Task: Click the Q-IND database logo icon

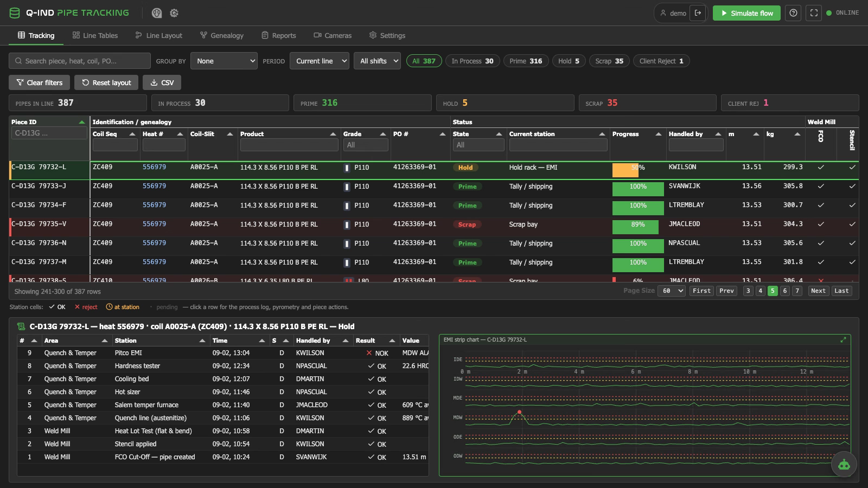Action: click(x=15, y=13)
